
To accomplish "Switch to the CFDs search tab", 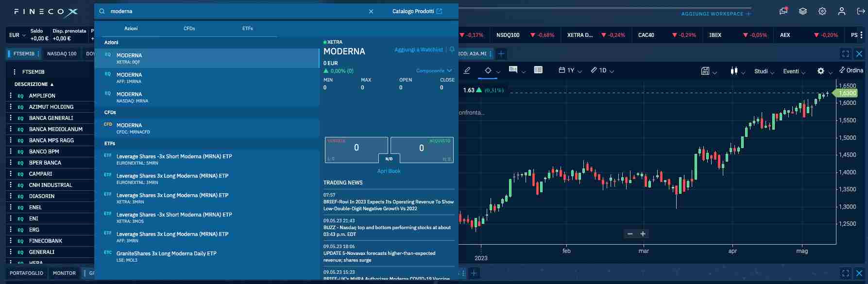I will point(189,29).
